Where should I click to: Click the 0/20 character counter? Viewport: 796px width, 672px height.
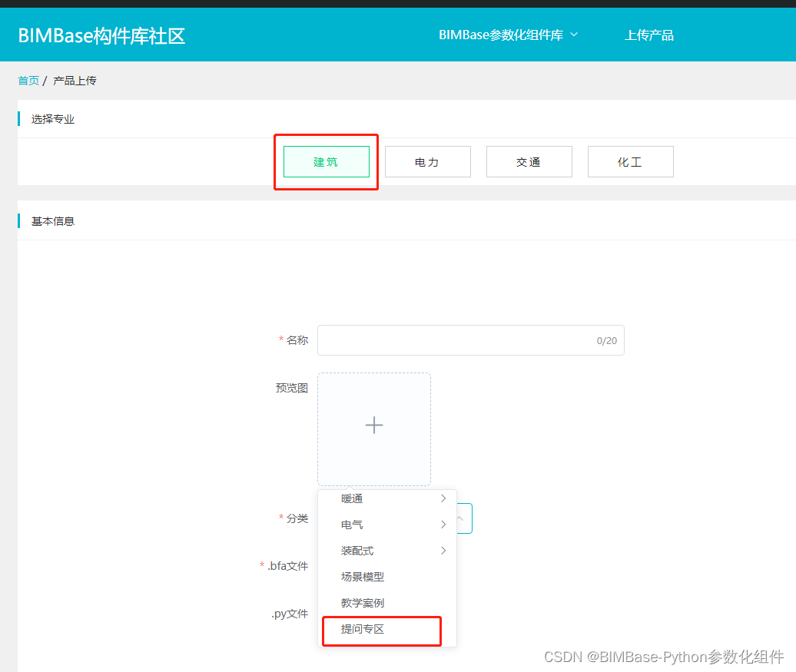(x=607, y=340)
